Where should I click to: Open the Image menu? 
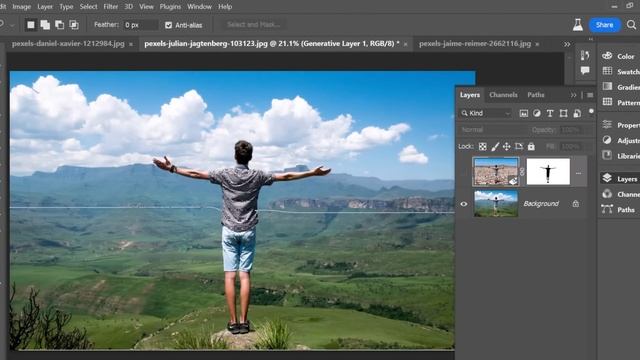point(22,7)
